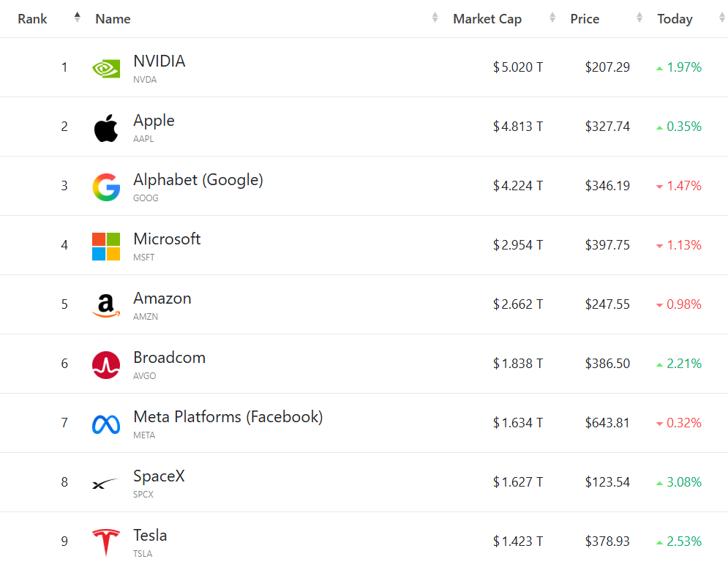728x570 pixels.
Task: Sort by Price column arrows
Action: pos(639,18)
